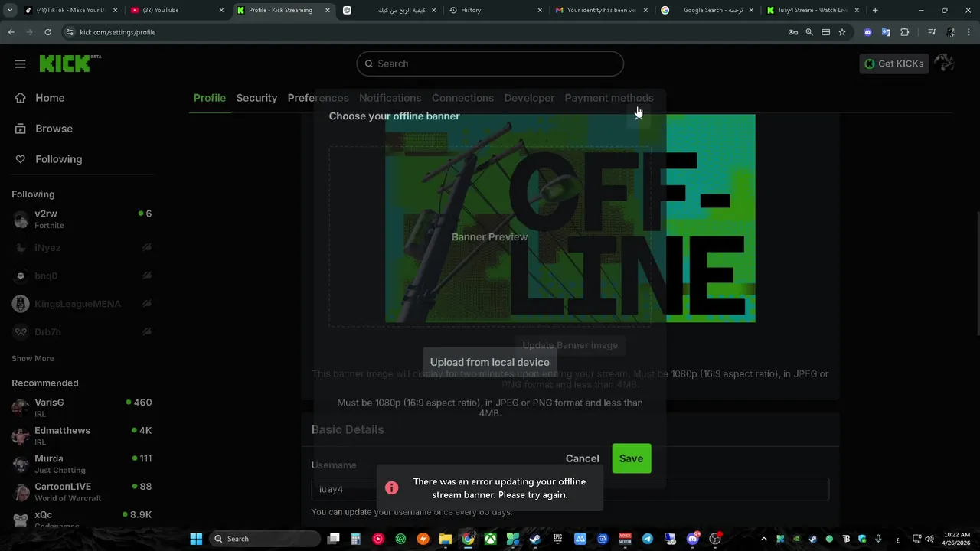Open the Windows Start menu

click(x=196, y=539)
